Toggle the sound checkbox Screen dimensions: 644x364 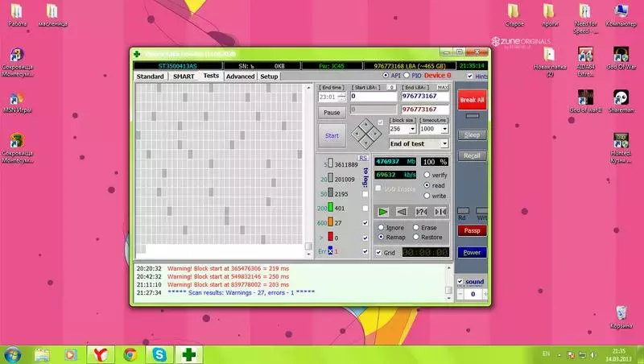point(460,281)
